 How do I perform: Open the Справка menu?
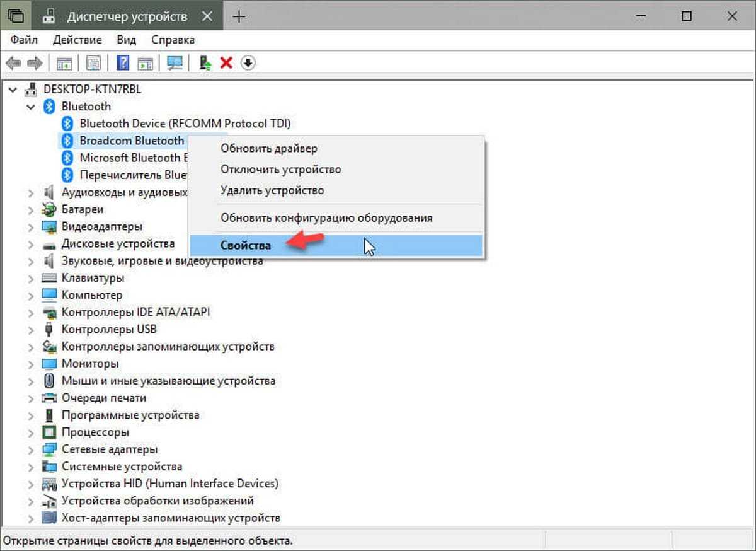[x=173, y=40]
